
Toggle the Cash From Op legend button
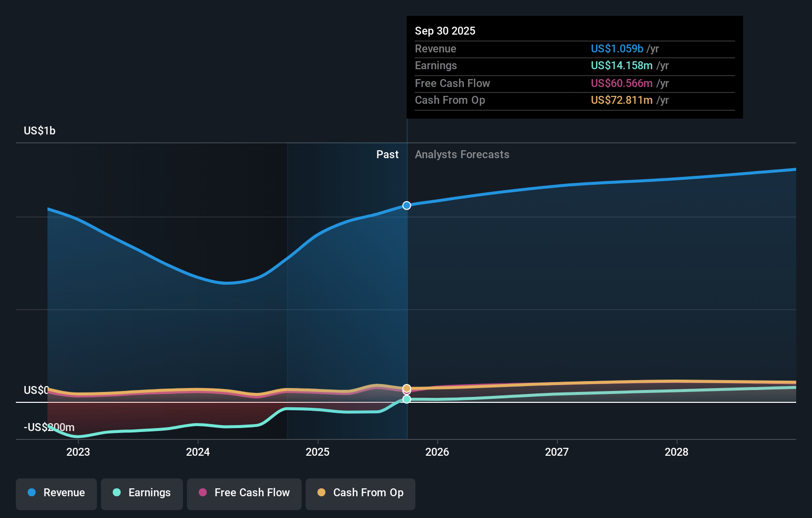click(x=361, y=493)
